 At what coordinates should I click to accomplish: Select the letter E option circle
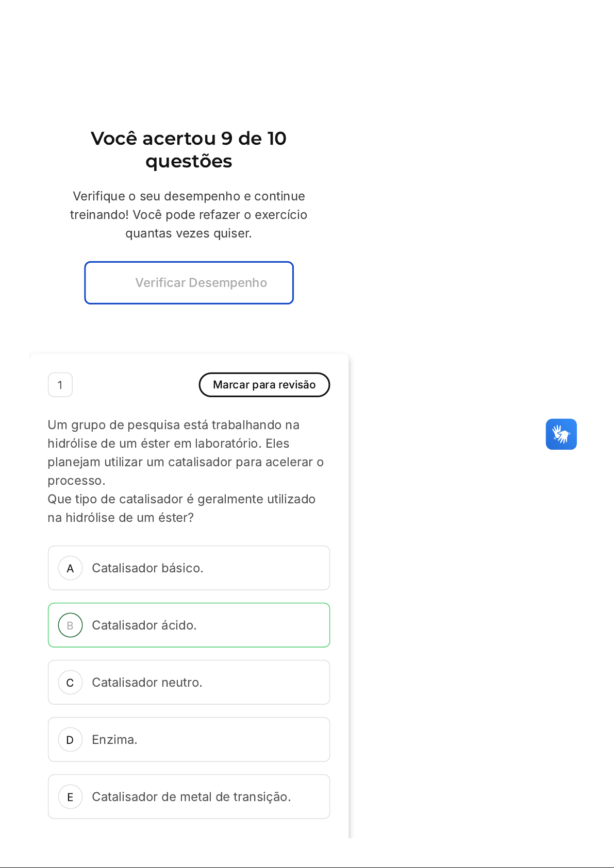coord(71,797)
